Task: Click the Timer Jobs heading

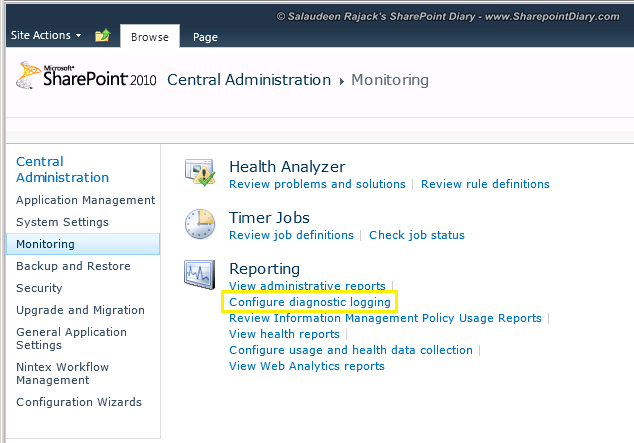Action: pyautogui.click(x=269, y=217)
